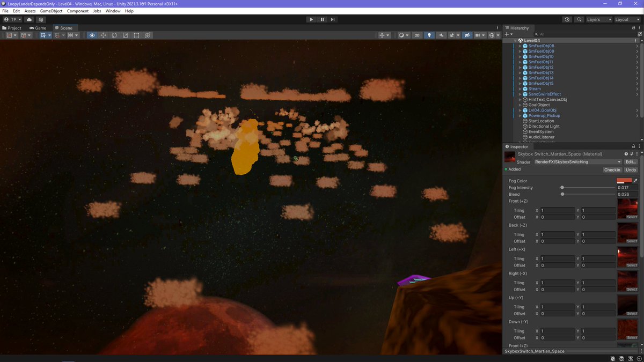Click the tool handle position icon
Screen dimensions: 644x362
tap(10, 35)
